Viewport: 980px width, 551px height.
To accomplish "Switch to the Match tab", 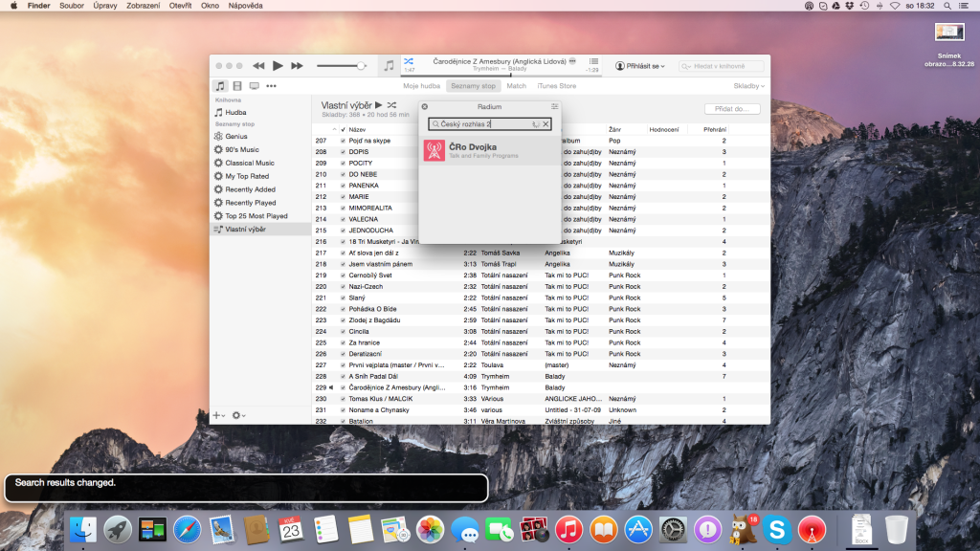I will tap(516, 86).
